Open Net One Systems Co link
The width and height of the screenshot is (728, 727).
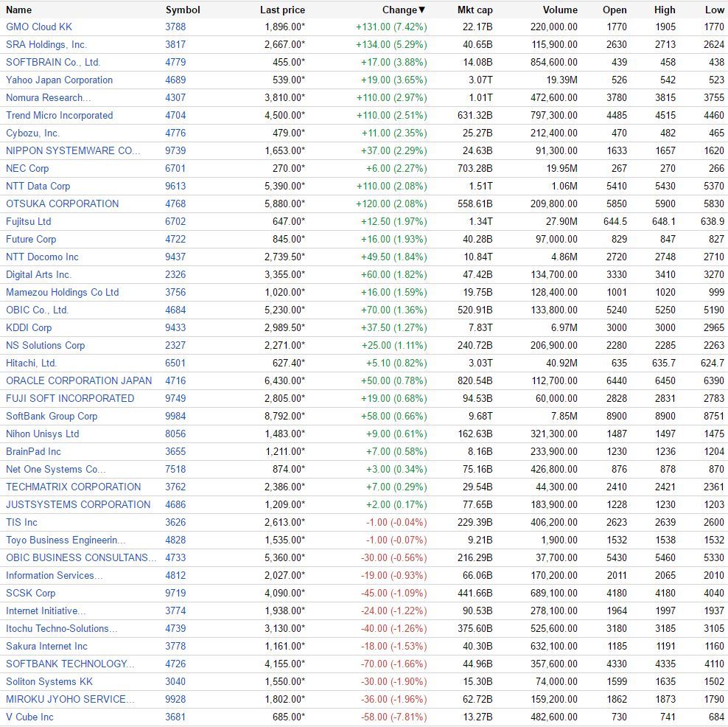[56, 469]
